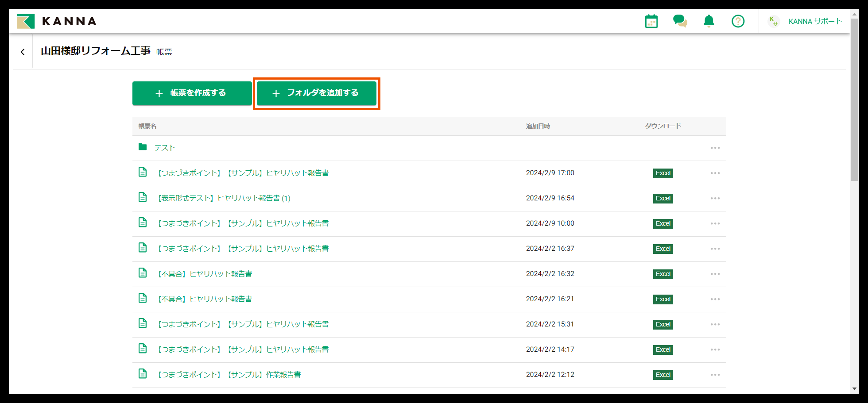
Task: Open the options menu for the テスト folder
Action: [715, 148]
